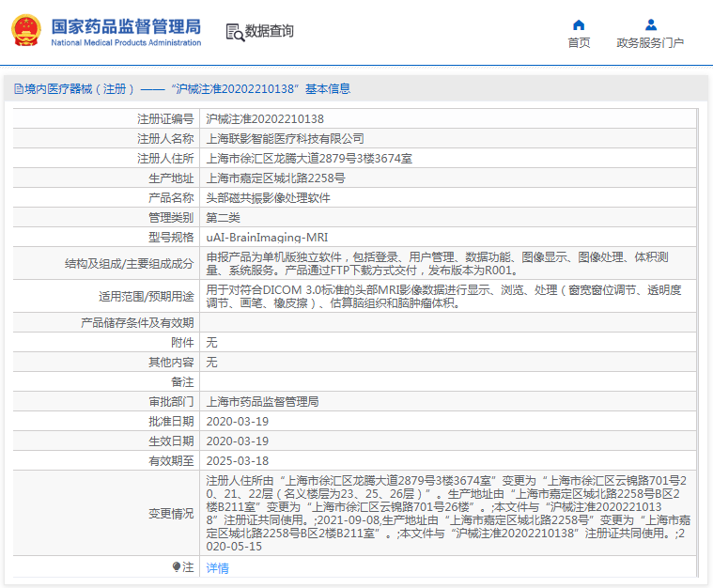Click approval department 上海市药品监督管理局
Image resolution: width=713 pixels, height=588 pixels.
tap(262, 402)
